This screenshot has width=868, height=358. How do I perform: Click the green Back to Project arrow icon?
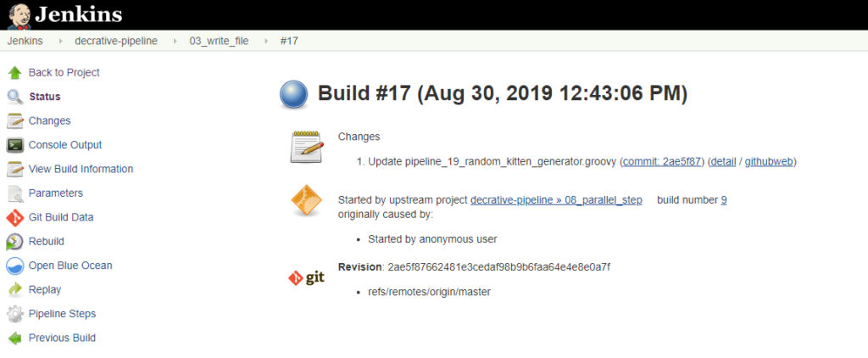pyautogui.click(x=14, y=73)
